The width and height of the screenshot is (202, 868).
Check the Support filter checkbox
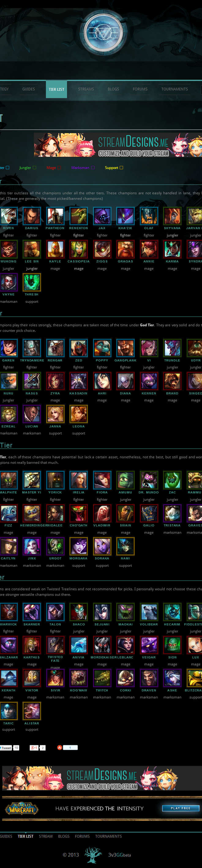coord(121,167)
